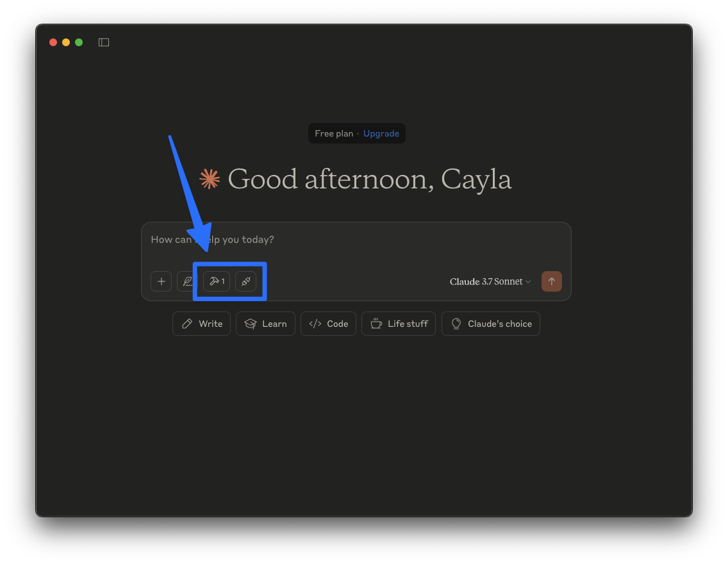Follow the Upgrade link
Viewport: 728px width, 564px height.
pyautogui.click(x=381, y=134)
